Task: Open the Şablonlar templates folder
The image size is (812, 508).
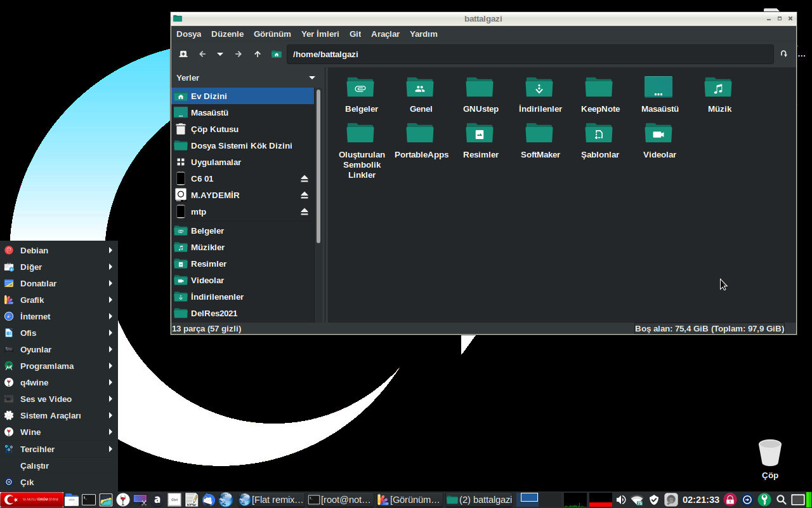Action: tap(599, 133)
